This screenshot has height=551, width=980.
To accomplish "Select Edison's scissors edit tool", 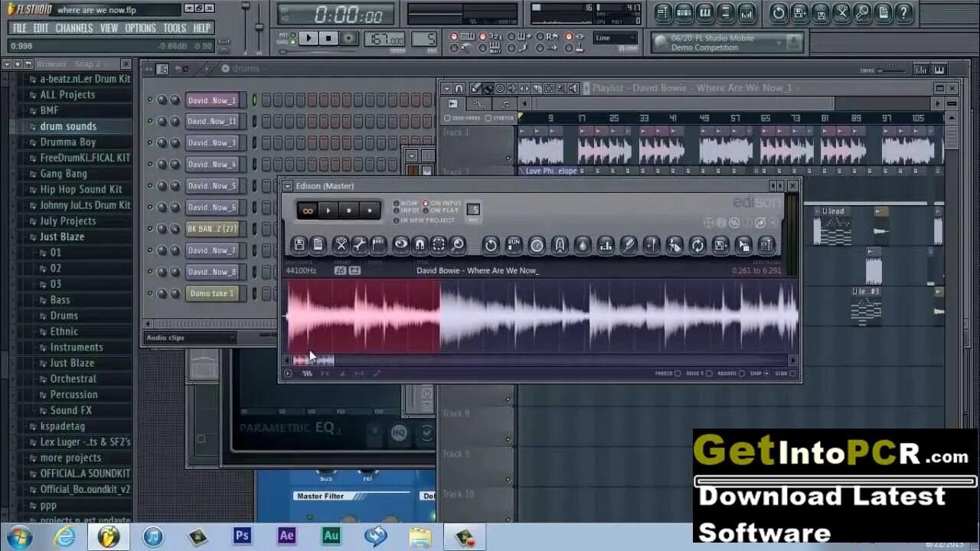I will click(341, 245).
